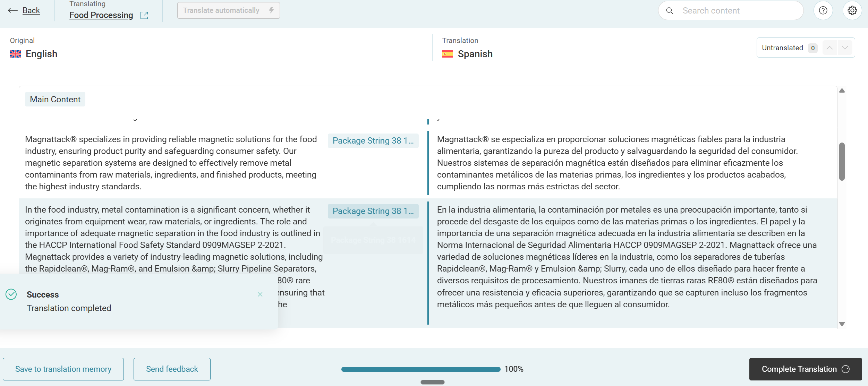Click the Spain flag icon
The height and width of the screenshot is (386, 868).
click(x=448, y=54)
